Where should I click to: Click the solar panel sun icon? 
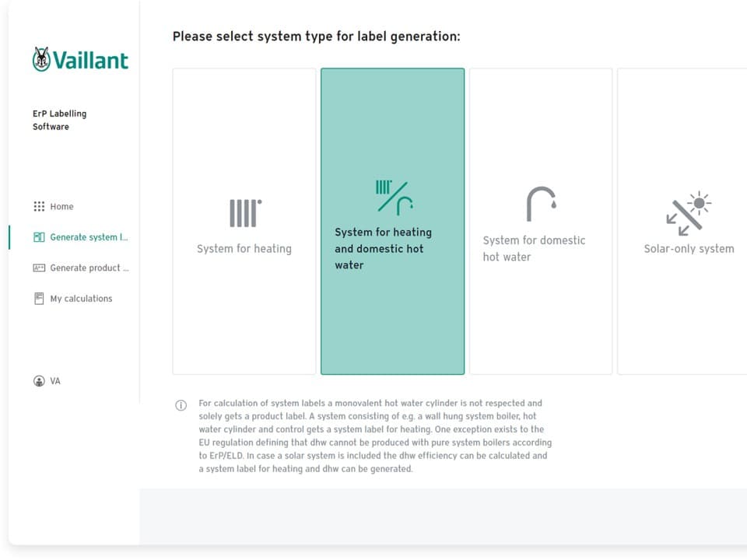point(689,212)
